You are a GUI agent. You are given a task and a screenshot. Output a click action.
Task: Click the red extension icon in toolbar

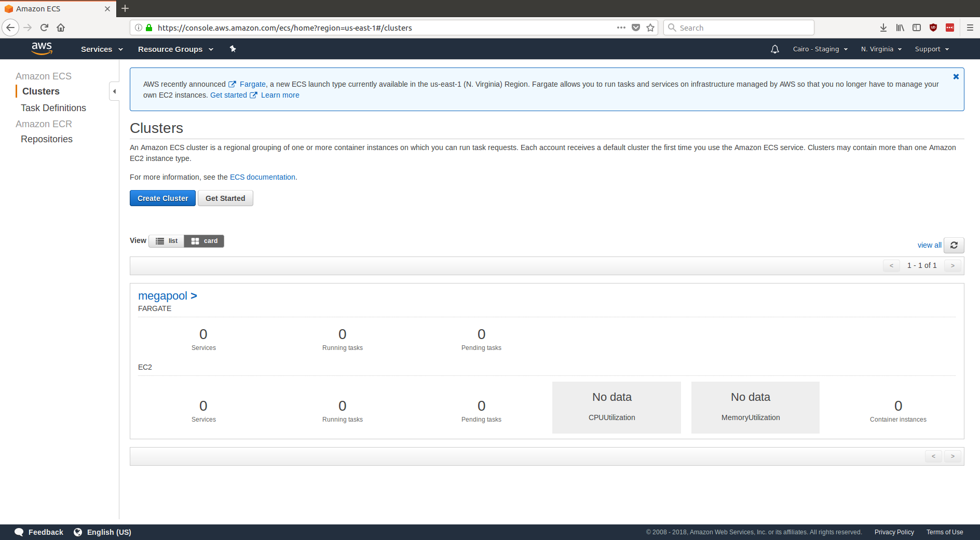[x=950, y=28]
